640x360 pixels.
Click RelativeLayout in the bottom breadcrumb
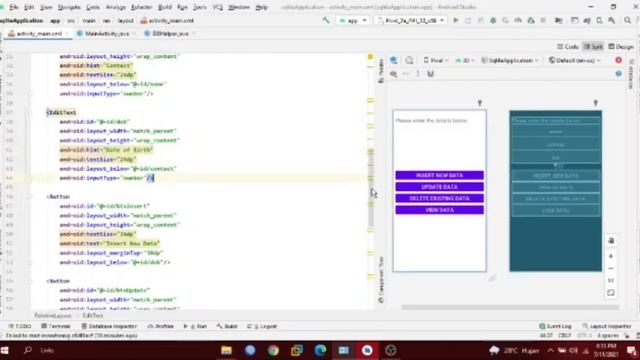click(53, 316)
